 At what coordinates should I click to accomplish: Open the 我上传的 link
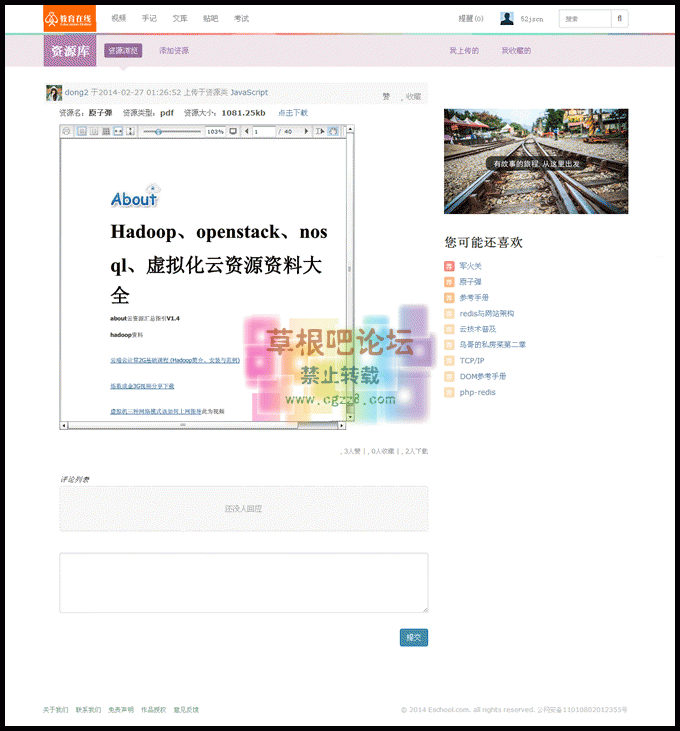tap(464, 50)
